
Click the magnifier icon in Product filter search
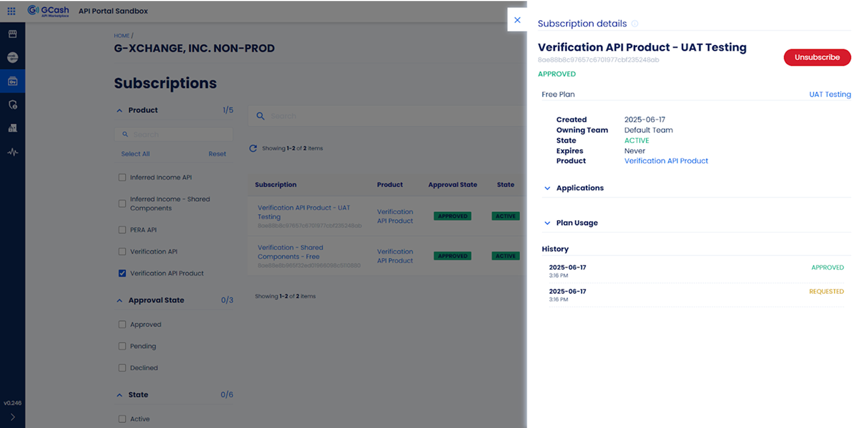[125, 134]
